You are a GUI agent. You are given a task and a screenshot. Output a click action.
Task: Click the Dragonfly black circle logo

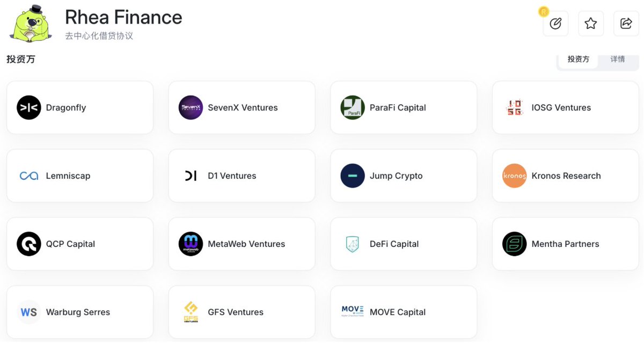point(29,107)
